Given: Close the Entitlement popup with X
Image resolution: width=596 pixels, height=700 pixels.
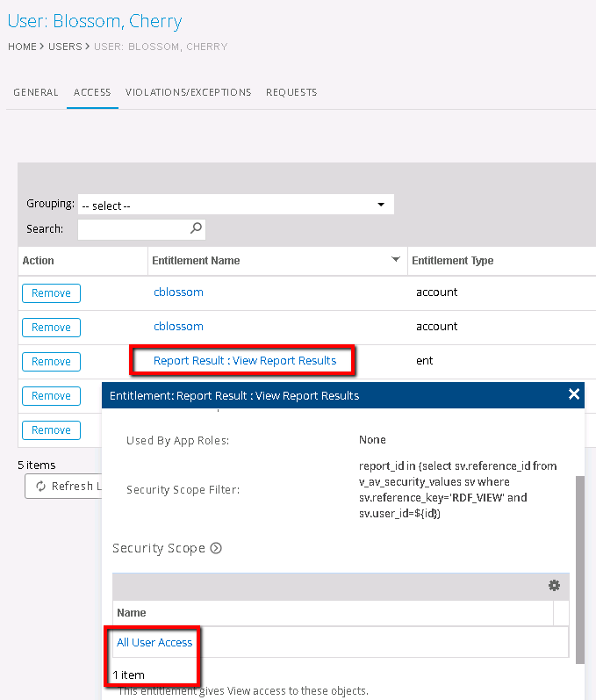Looking at the screenshot, I should click(574, 394).
